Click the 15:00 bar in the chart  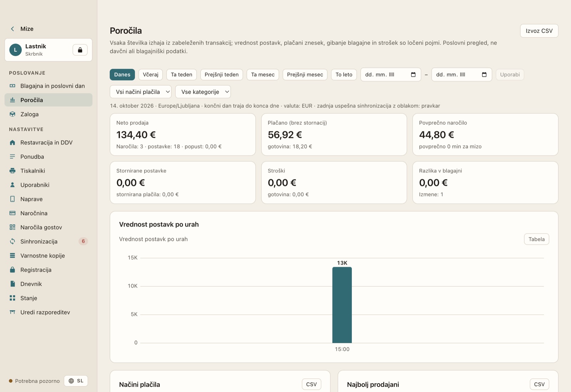click(x=342, y=305)
